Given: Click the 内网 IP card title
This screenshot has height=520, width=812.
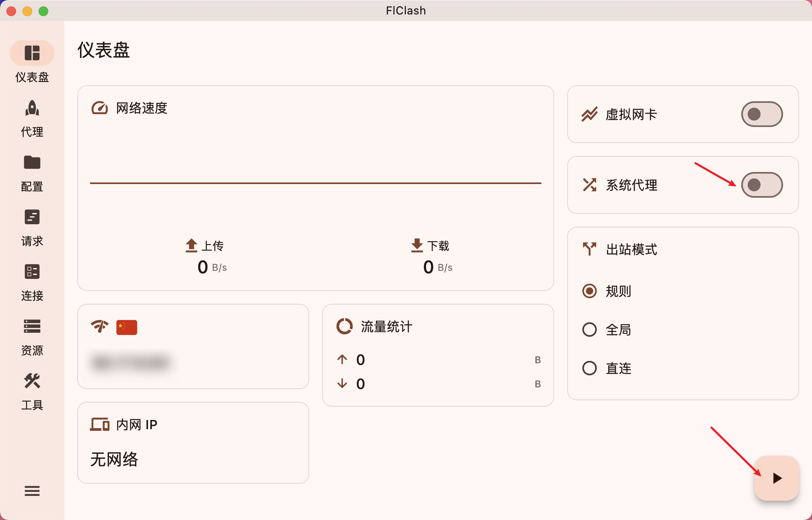Looking at the screenshot, I should 137,425.
